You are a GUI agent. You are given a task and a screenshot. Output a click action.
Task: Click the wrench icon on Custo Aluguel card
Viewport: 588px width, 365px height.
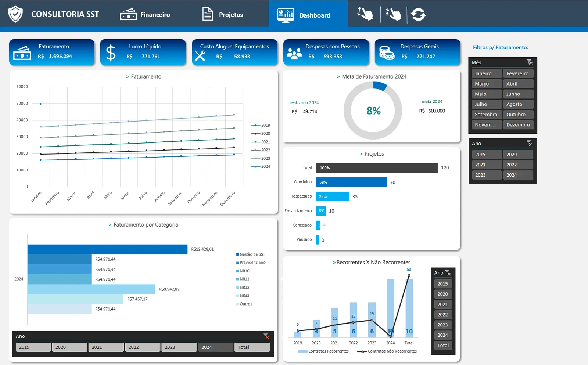[200, 56]
